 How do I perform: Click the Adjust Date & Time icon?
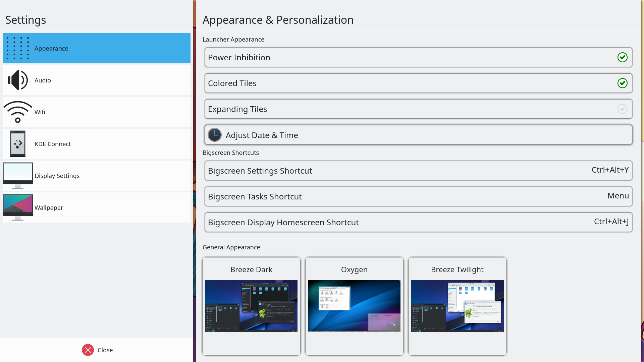tap(214, 134)
